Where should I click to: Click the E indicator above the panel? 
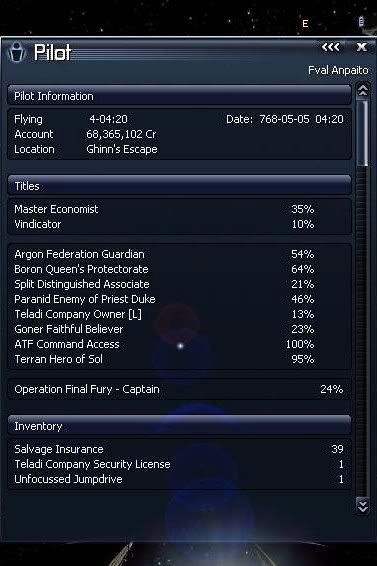(305, 24)
